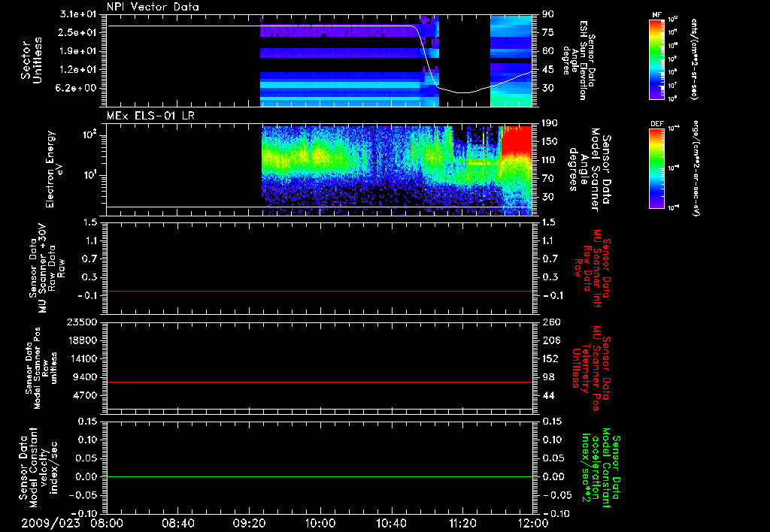Click the 4700 scanner position tick label

pos(84,395)
